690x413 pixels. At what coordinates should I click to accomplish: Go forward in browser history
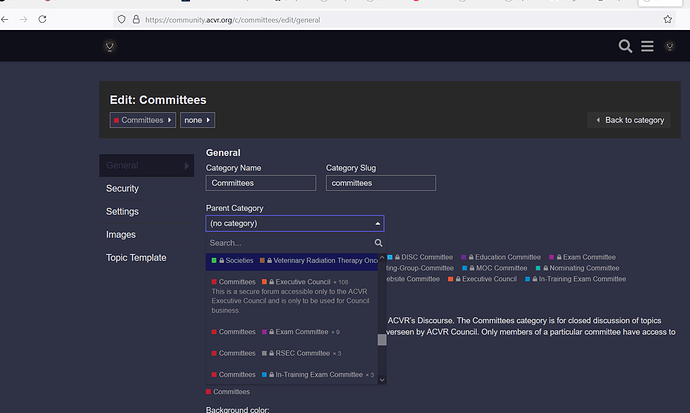(24, 19)
